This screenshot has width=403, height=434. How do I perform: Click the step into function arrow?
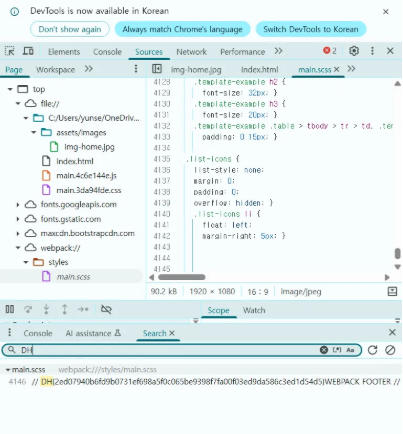pyautogui.click(x=46, y=309)
